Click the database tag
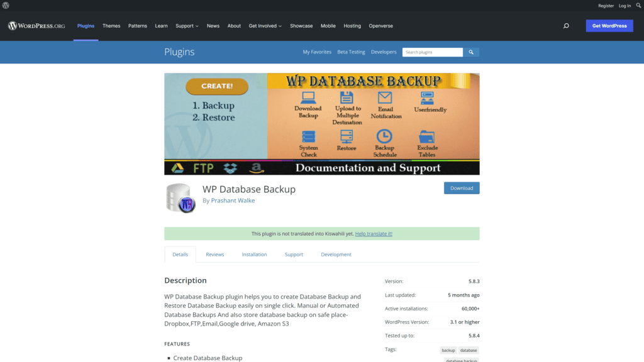This screenshot has height=362, width=644. [468, 351]
